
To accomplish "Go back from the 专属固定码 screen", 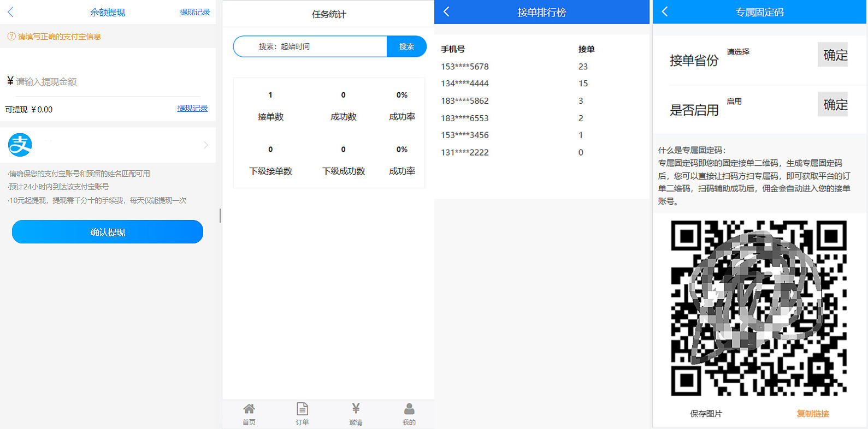I will [665, 11].
